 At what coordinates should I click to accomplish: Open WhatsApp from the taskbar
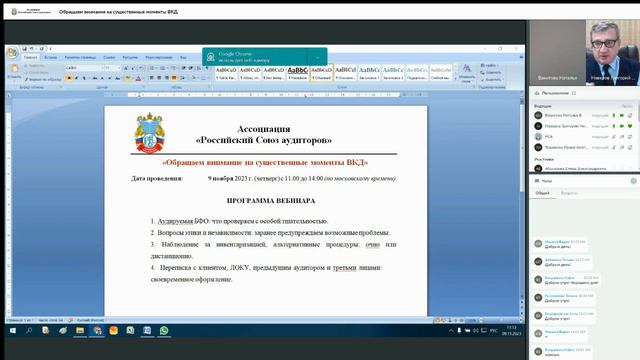tap(164, 331)
